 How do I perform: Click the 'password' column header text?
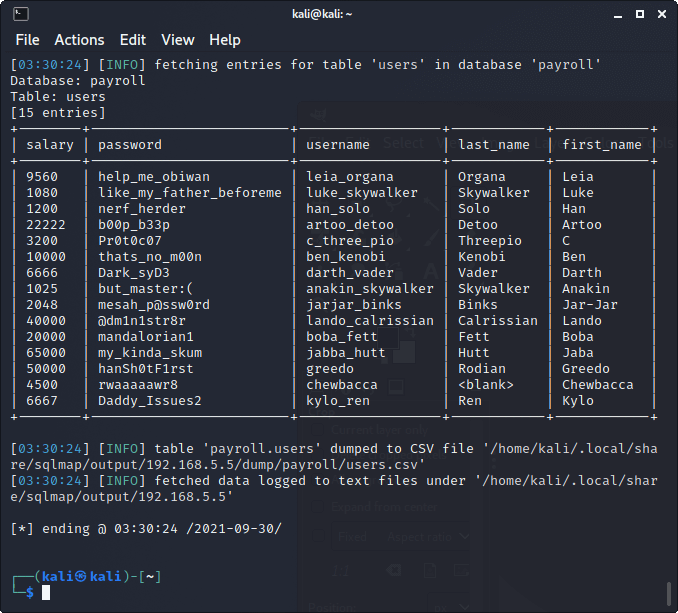click(130, 145)
